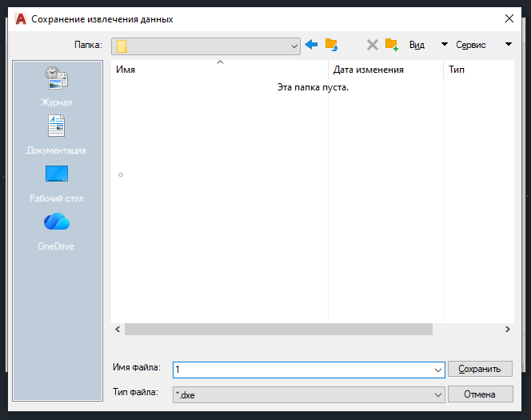Click in the Имя файла text field
Viewport: 531px width, 420px height.
tap(304, 370)
